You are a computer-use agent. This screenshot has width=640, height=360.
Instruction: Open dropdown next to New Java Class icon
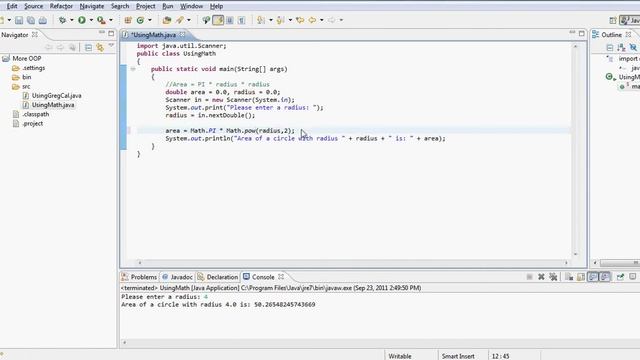point(149,20)
